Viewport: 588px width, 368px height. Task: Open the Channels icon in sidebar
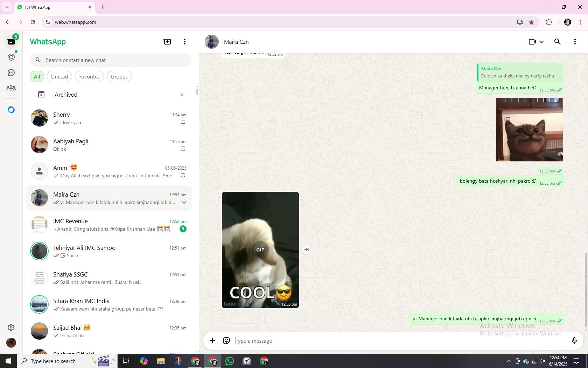[x=11, y=73]
